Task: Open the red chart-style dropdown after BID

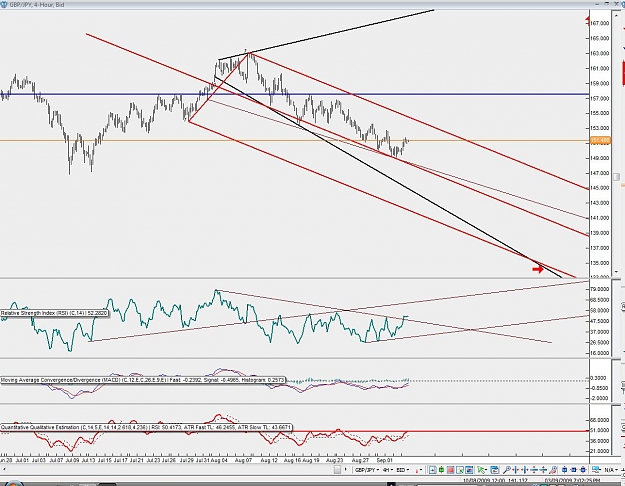Action: (x=419, y=470)
